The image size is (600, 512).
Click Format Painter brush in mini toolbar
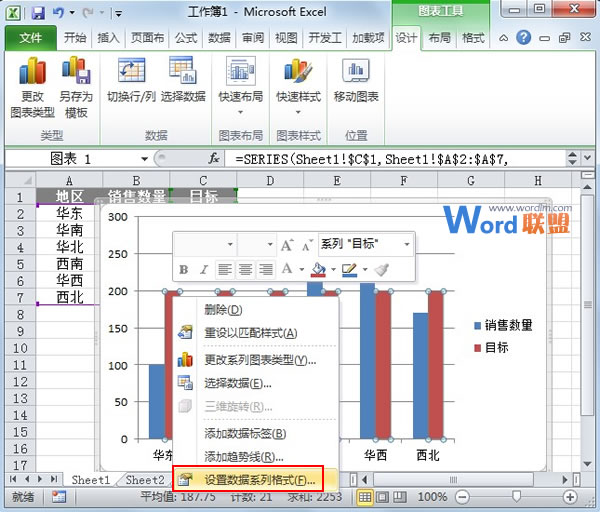[x=382, y=270]
